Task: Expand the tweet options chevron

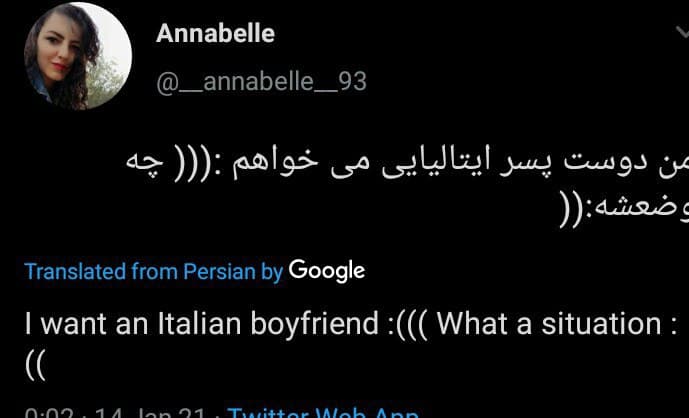Action: [682, 33]
